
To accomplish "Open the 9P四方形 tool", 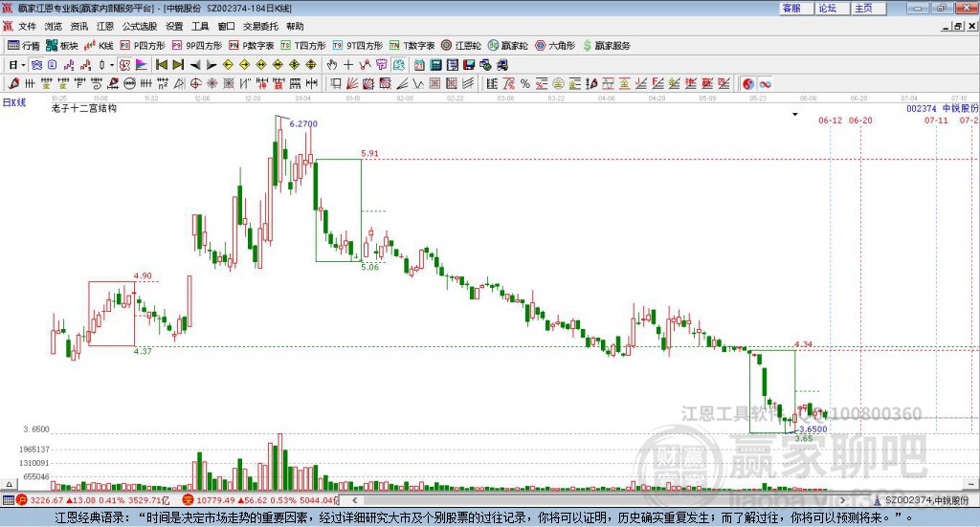I will click(197, 46).
